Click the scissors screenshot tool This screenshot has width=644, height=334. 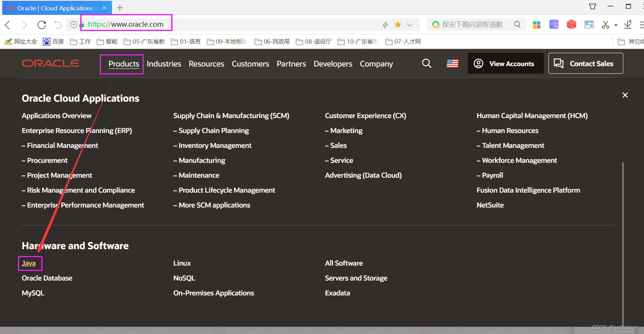coord(605,25)
